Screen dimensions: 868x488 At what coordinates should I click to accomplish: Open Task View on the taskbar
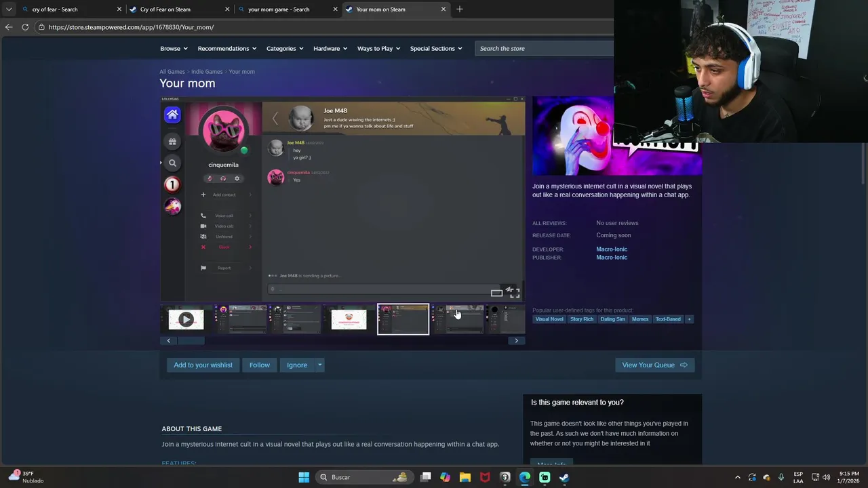(426, 477)
